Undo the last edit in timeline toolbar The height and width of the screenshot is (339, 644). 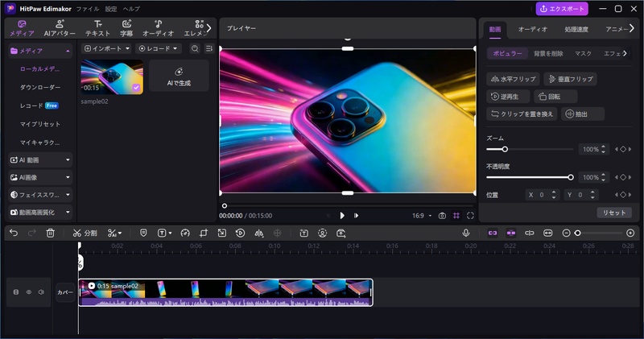tap(14, 233)
